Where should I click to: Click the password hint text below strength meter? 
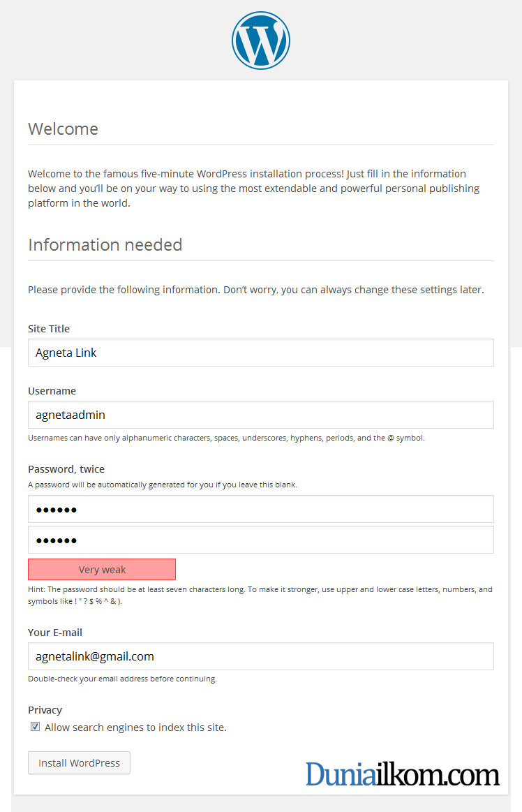[260, 596]
